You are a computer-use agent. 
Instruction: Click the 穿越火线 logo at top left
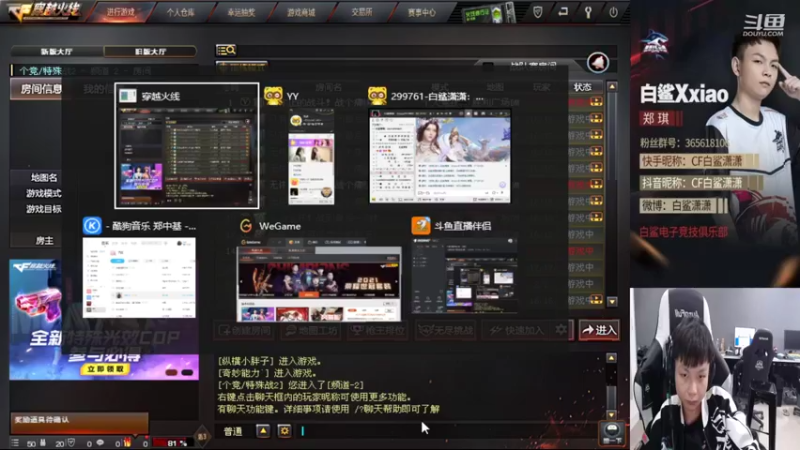click(x=45, y=11)
